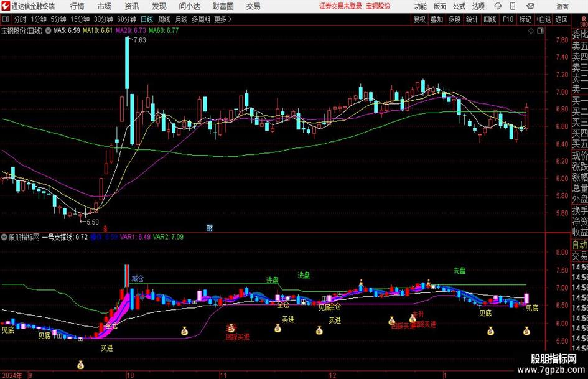588x379 pixels.
Task: Click the VAR2: 7.09 value
Action: click(168, 237)
